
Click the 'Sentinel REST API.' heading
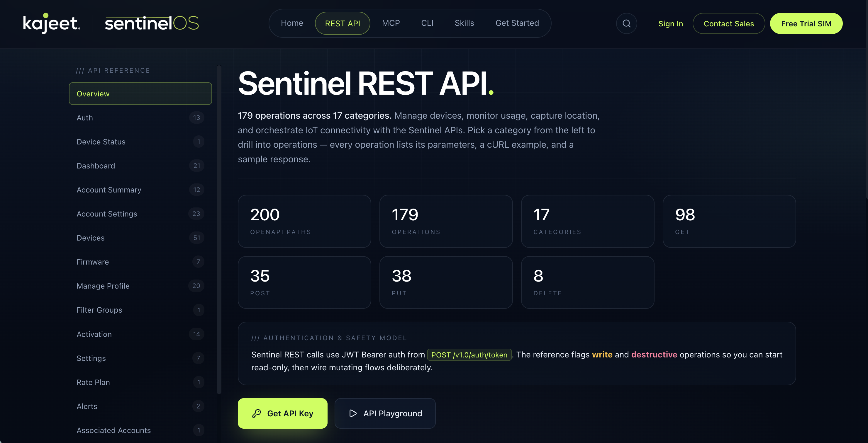[x=366, y=84]
